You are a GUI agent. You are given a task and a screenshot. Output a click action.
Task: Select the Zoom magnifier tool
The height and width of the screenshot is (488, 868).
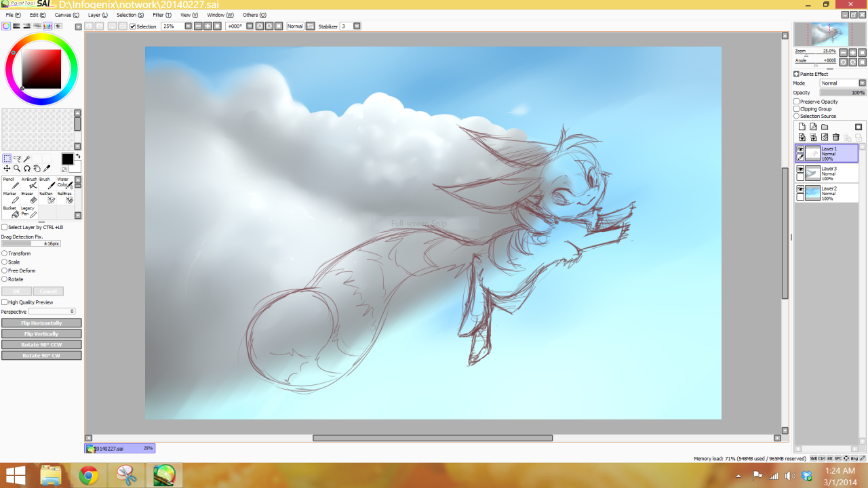[x=17, y=168]
